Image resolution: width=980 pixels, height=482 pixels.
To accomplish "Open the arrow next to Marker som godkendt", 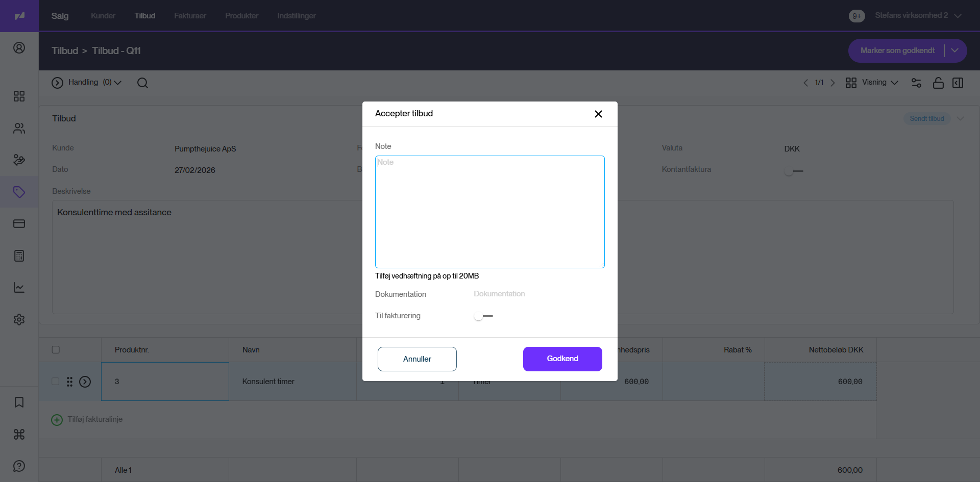I will 955,50.
